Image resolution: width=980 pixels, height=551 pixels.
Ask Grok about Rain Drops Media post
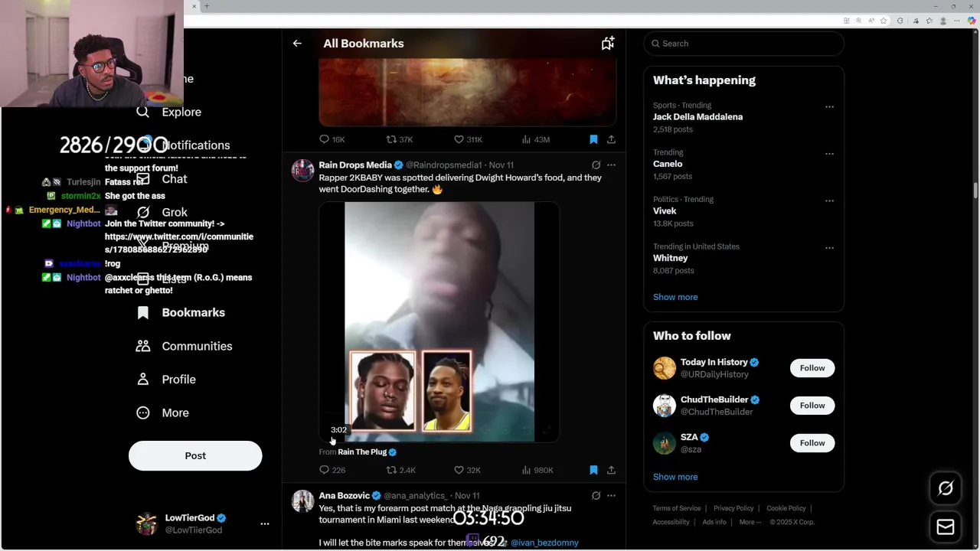click(596, 165)
